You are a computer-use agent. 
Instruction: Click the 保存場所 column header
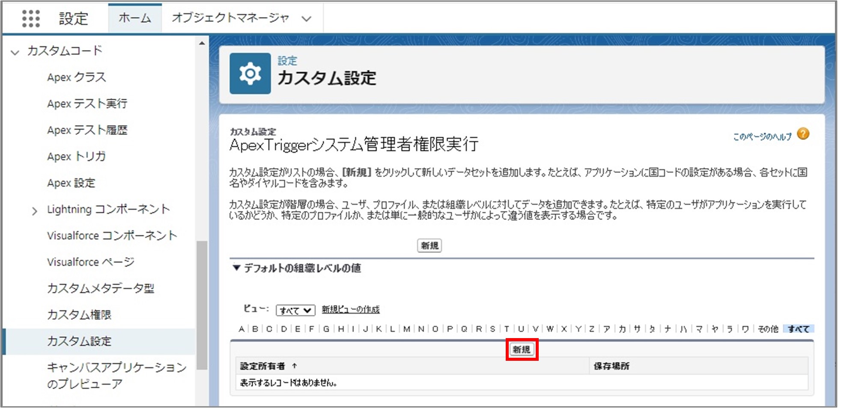[611, 366]
